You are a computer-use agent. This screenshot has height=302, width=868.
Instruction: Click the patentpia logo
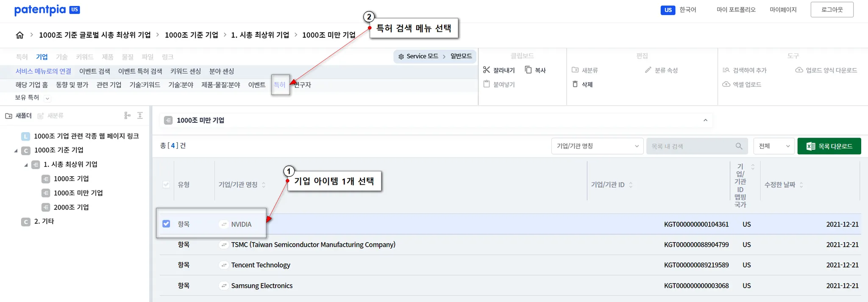47,10
